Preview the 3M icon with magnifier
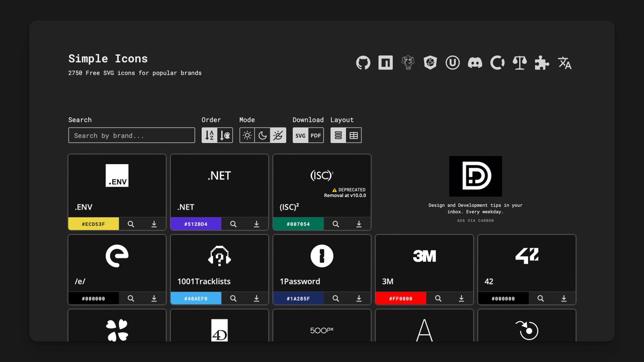This screenshot has height=362, width=644. (x=438, y=299)
